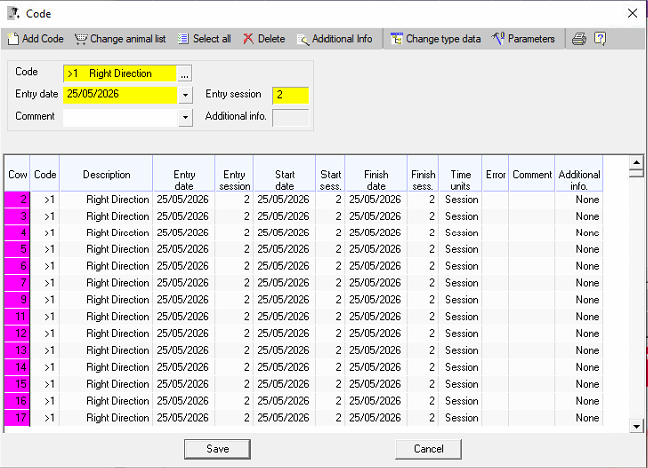Viewport: 648px width, 468px height.
Task: Click the Code field Right Direction
Action: [120, 74]
